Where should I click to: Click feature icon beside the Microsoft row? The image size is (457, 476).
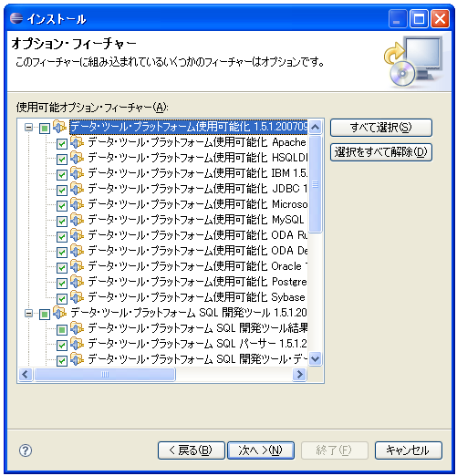coord(78,204)
